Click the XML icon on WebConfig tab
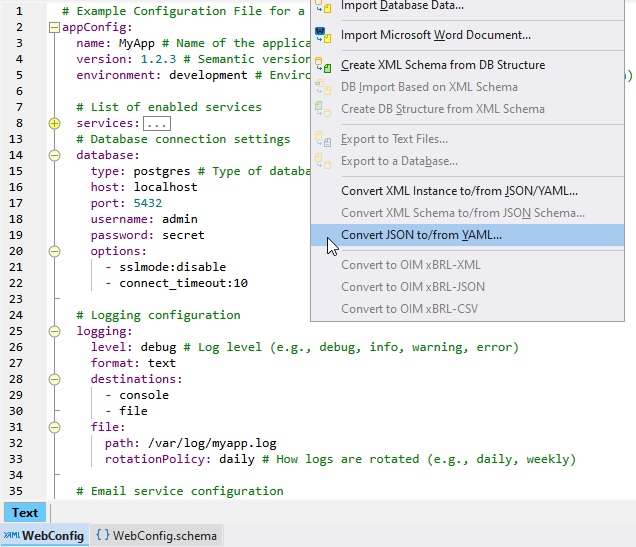Image resolution: width=636 pixels, height=547 pixels. click(12, 536)
